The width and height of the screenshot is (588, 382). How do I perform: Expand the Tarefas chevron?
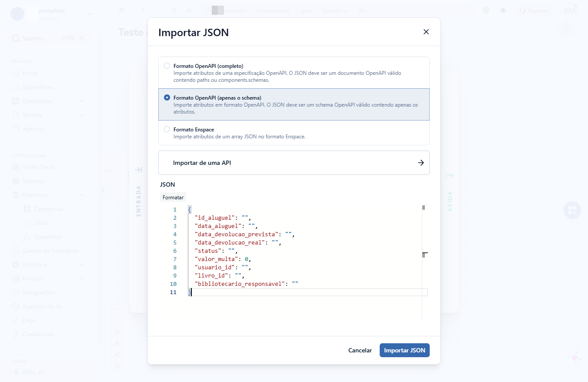click(82, 115)
